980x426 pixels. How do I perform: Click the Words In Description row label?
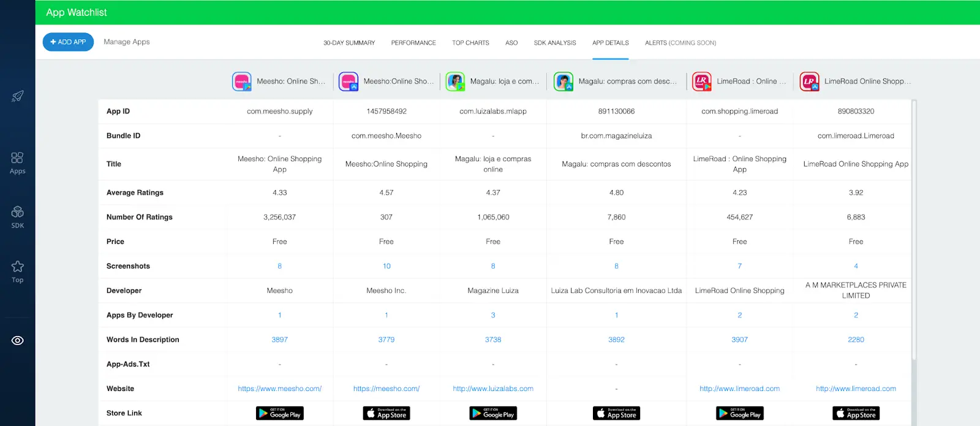tap(143, 340)
